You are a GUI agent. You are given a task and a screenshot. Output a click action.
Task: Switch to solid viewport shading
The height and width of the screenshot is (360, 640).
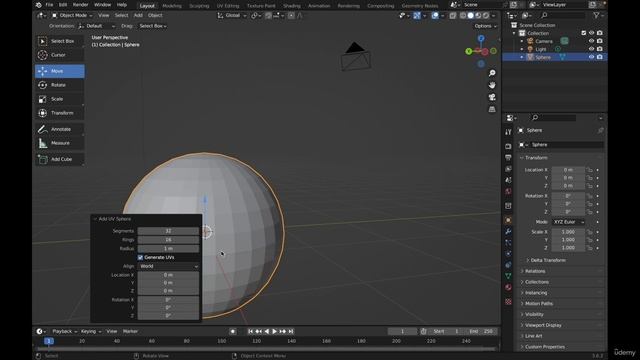coord(471,16)
